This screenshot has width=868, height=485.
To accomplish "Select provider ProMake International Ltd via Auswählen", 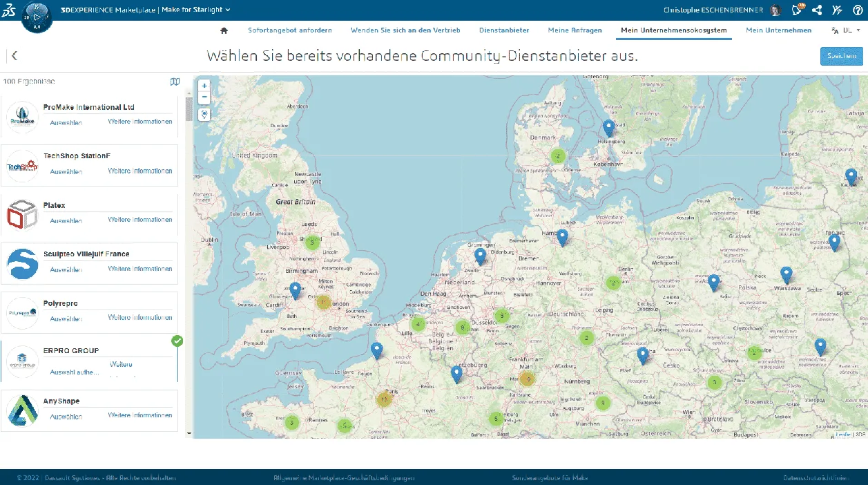I will 66,122.
